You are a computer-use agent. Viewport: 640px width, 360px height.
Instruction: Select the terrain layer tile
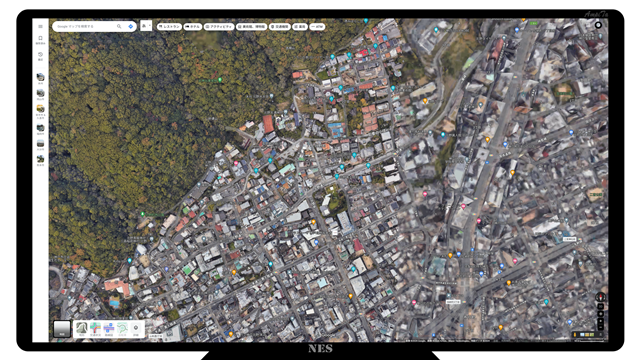click(82, 328)
